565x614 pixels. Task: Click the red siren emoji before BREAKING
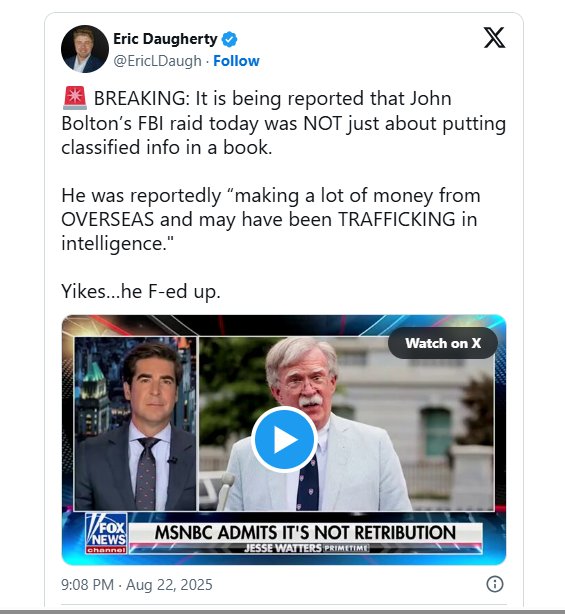[74, 98]
